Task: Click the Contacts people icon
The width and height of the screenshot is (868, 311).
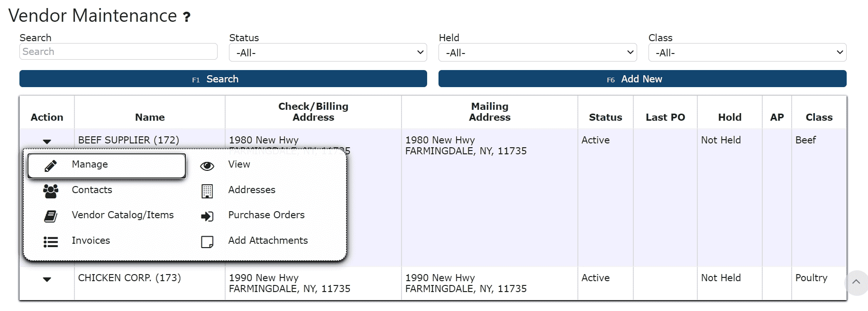Action: click(51, 191)
